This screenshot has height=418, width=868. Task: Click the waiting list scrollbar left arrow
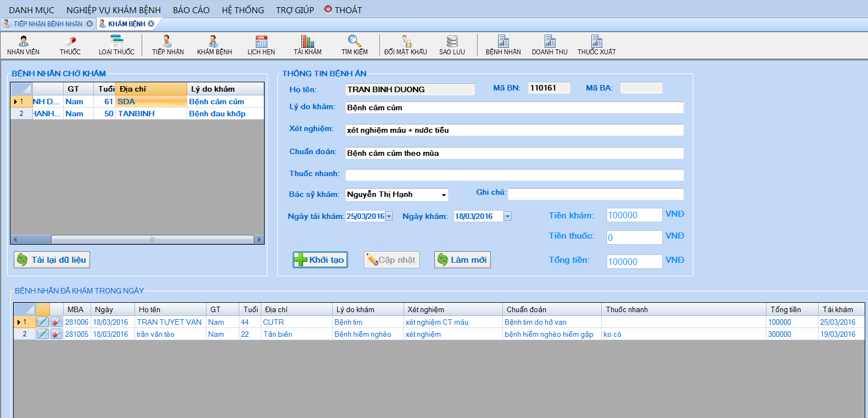[x=15, y=240]
